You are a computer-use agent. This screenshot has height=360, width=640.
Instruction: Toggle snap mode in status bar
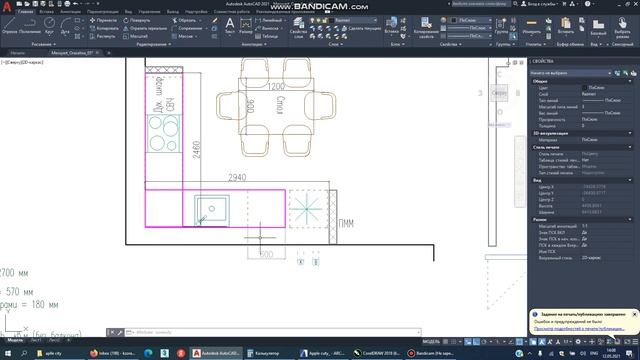(x=453, y=342)
